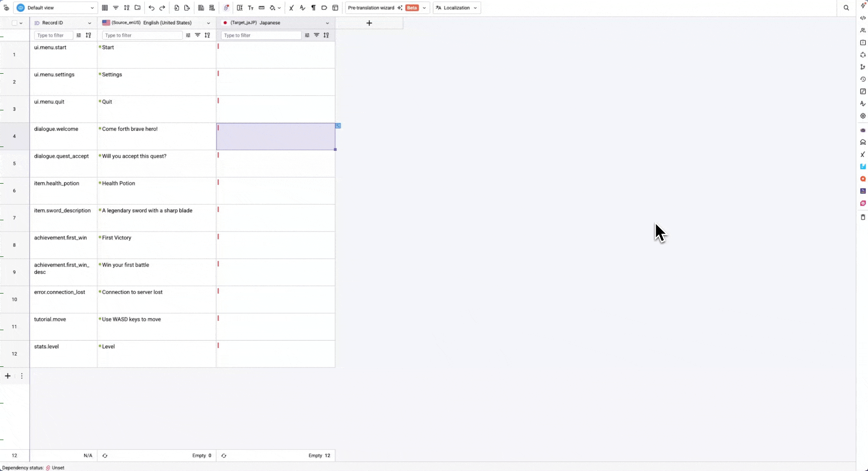
Task: Select all records with the header checkbox
Action: (14, 23)
